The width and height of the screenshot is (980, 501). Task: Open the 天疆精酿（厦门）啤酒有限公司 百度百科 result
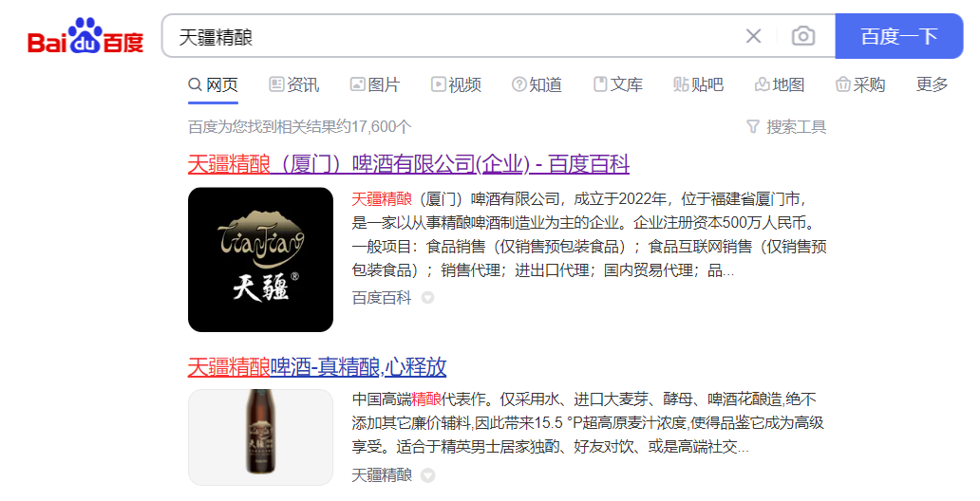[408, 164]
